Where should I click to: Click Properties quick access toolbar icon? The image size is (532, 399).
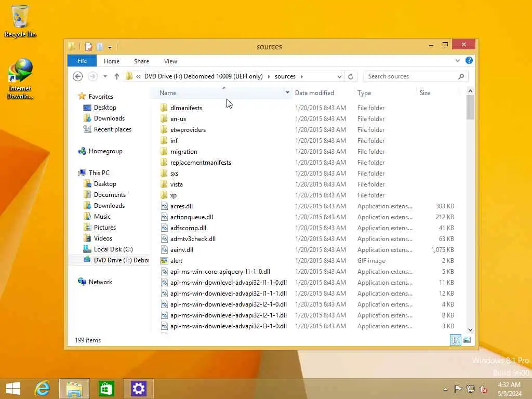88,46
